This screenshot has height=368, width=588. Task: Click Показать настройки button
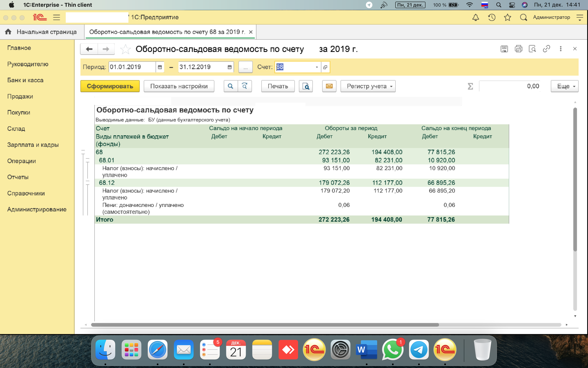click(179, 86)
